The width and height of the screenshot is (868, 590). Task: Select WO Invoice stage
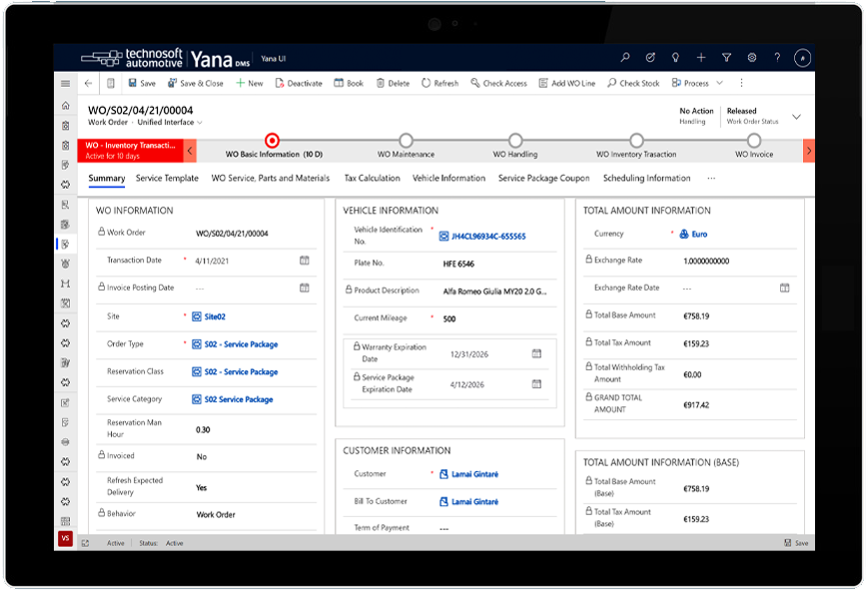(x=754, y=141)
